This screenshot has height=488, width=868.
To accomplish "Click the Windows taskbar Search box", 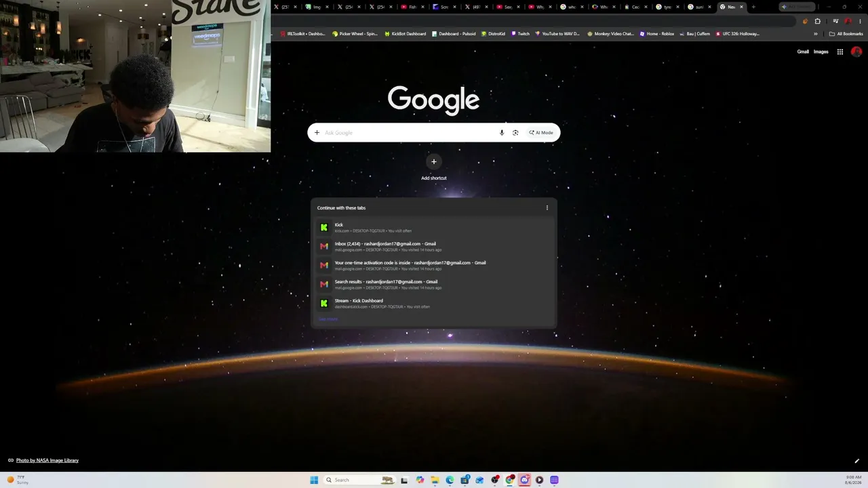I will pyautogui.click(x=359, y=480).
